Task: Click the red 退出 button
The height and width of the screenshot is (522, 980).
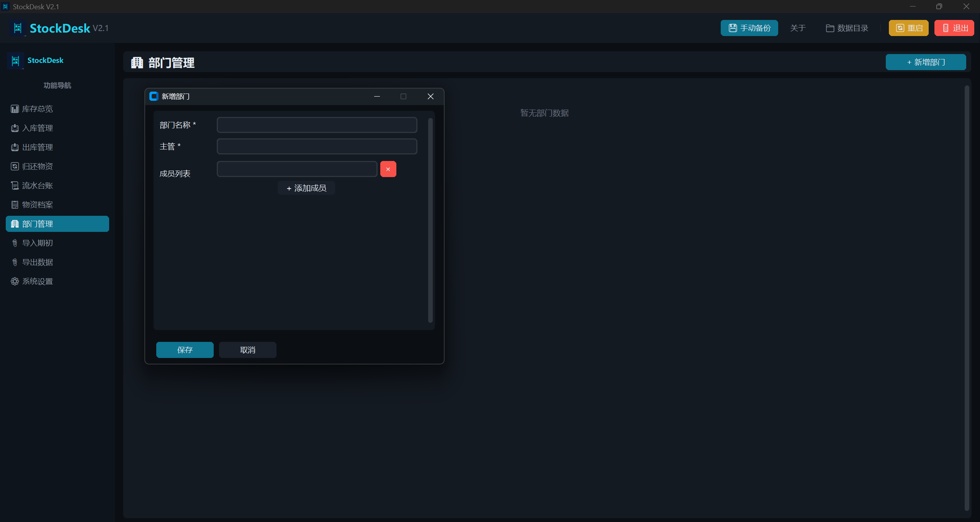Action: (954, 28)
